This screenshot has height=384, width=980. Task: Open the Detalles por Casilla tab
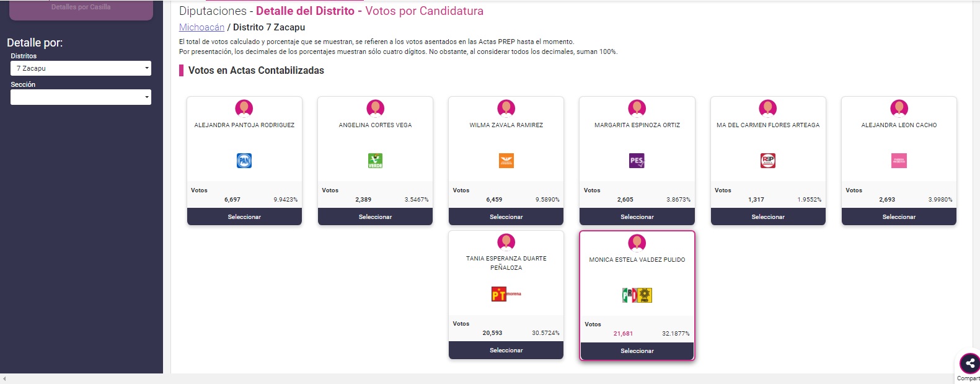81,9
